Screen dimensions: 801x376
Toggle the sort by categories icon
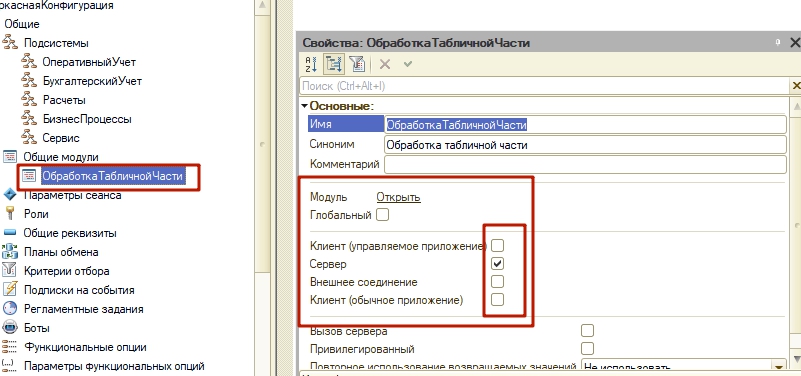334,64
